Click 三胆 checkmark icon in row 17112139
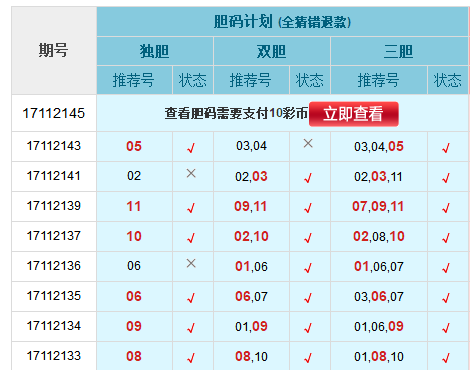This screenshot has width=470, height=370. coord(446,208)
